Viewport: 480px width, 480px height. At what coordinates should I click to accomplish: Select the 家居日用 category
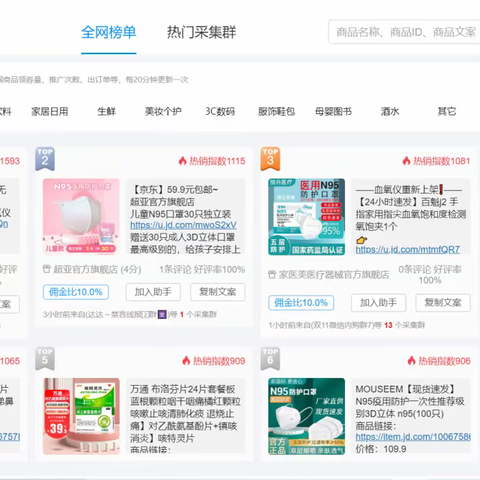pyautogui.click(x=50, y=111)
